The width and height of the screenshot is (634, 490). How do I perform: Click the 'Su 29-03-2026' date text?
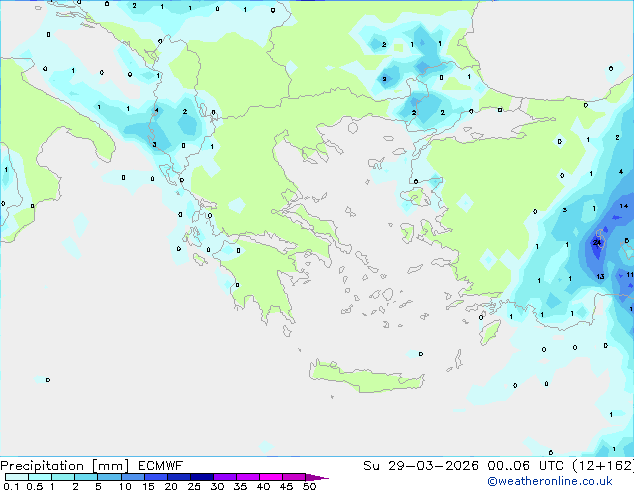(x=421, y=466)
